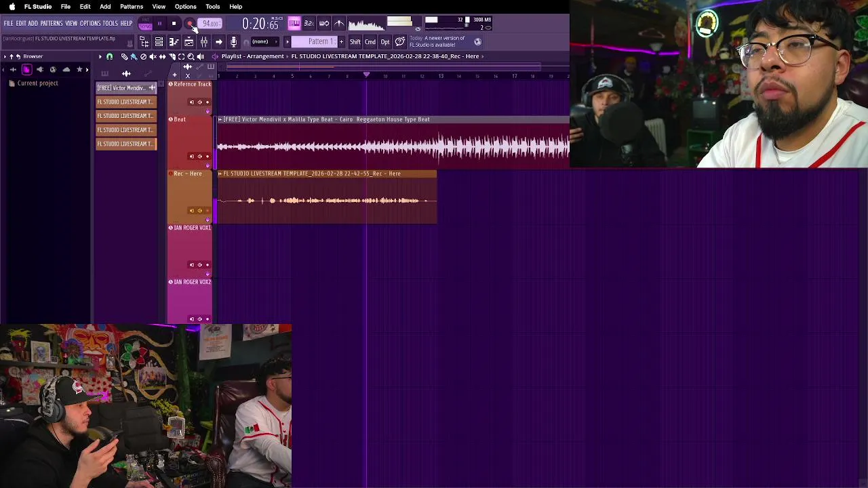
Task: Open the Pattern 1 selector
Action: tap(315, 42)
